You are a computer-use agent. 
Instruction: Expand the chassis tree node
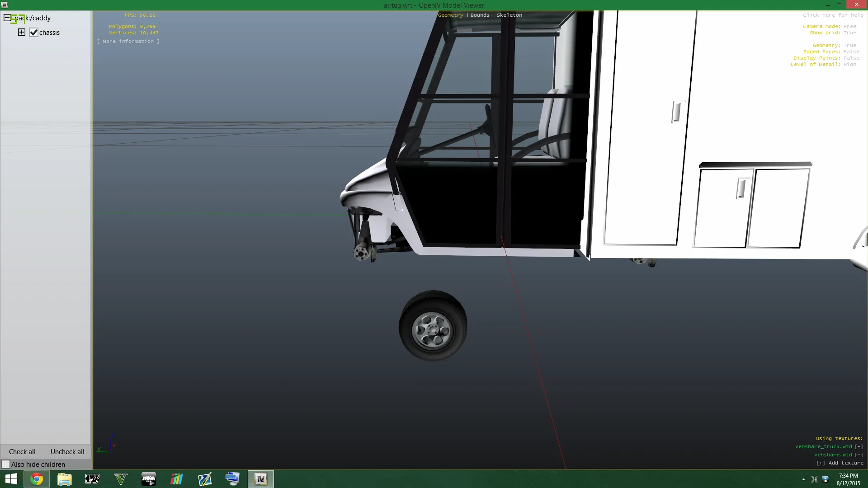point(22,32)
